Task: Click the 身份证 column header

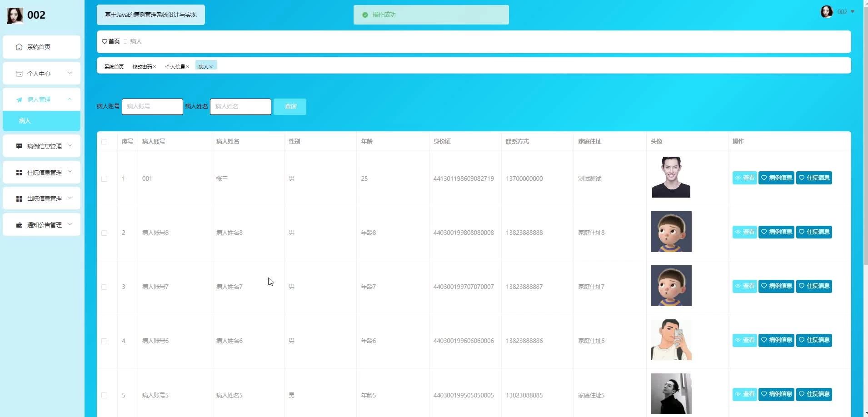Action: coord(442,141)
